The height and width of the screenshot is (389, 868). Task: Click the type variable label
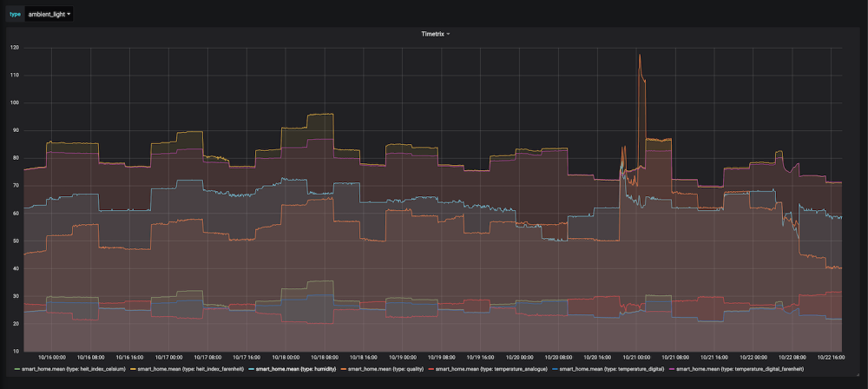point(15,14)
